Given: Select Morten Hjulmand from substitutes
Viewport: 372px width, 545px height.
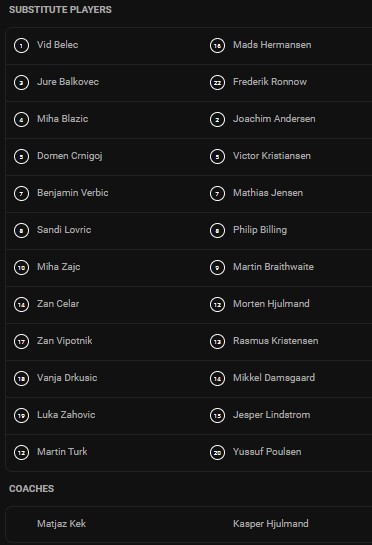Looking at the screenshot, I should tap(271, 304).
